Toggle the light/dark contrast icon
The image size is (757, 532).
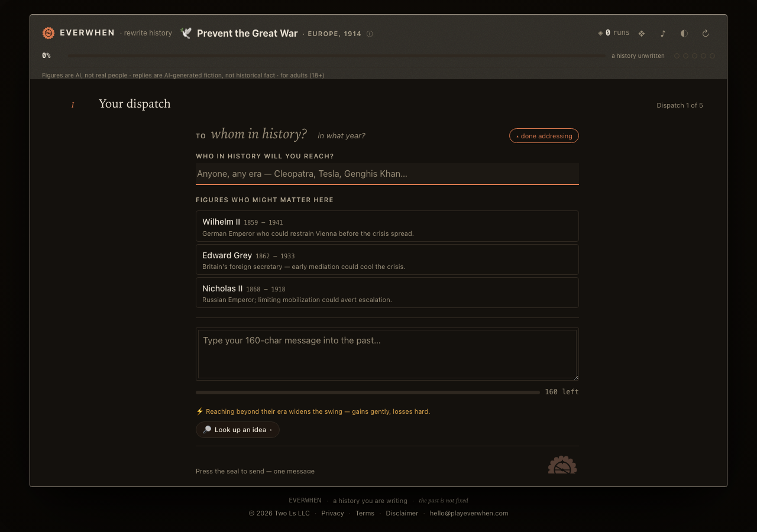click(684, 34)
